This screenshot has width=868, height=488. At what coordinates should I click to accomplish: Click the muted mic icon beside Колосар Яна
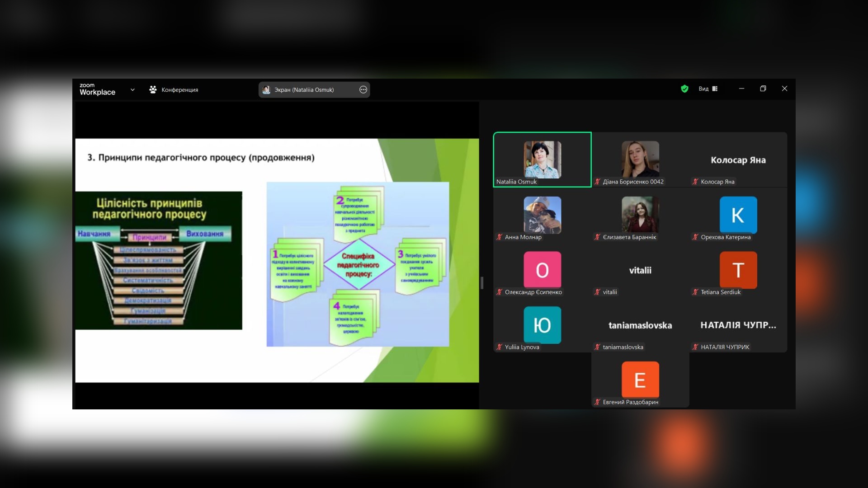695,182
